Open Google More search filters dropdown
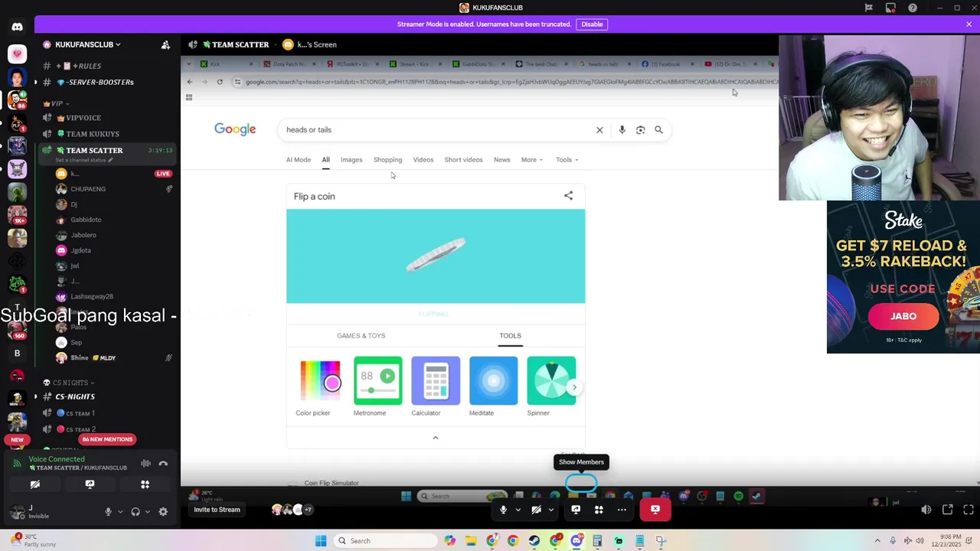The image size is (980, 551). (532, 160)
